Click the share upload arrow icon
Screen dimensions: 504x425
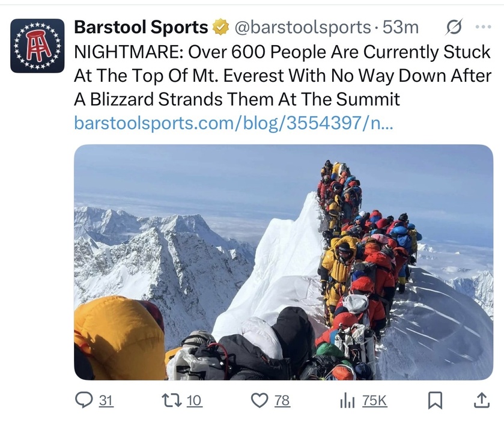[x=482, y=400]
